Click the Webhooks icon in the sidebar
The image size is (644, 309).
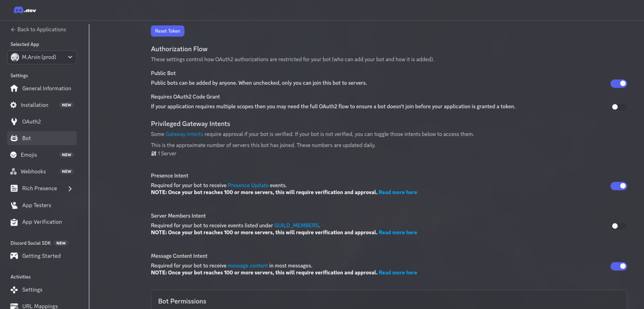(x=14, y=171)
